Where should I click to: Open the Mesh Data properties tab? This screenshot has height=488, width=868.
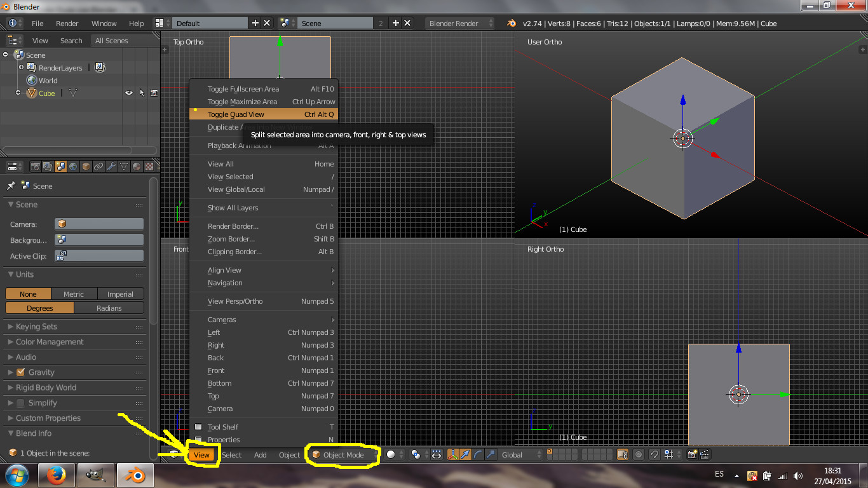(124, 166)
